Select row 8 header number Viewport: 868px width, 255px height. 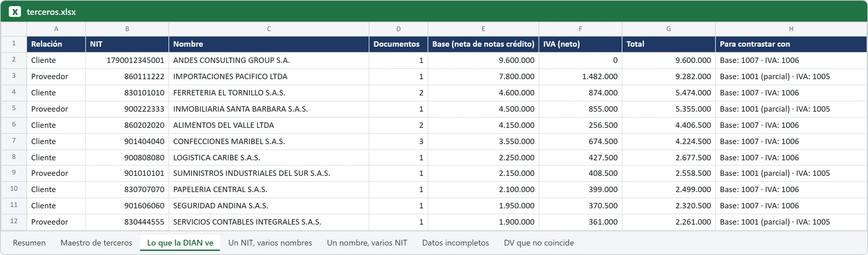(14, 157)
